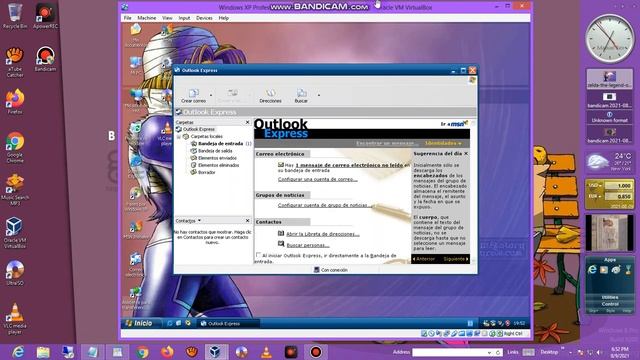This screenshot has width=640, height=360.
Task: Click Chrome icon on host taskbar
Action: coord(142,352)
